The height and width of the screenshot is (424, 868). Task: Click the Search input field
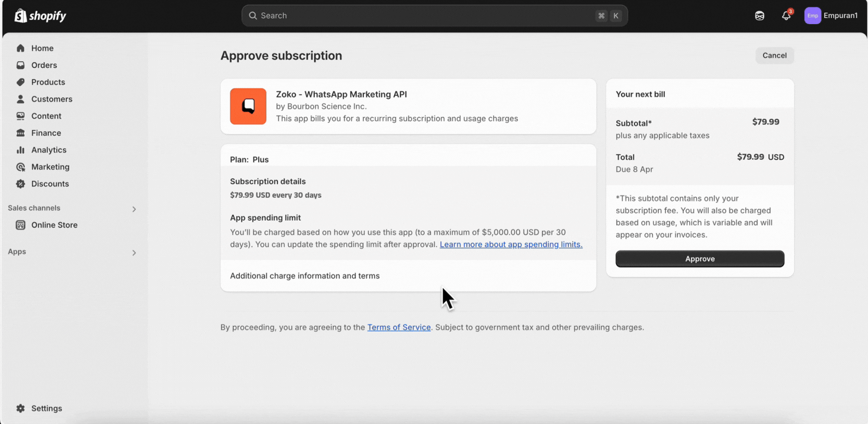(x=434, y=16)
